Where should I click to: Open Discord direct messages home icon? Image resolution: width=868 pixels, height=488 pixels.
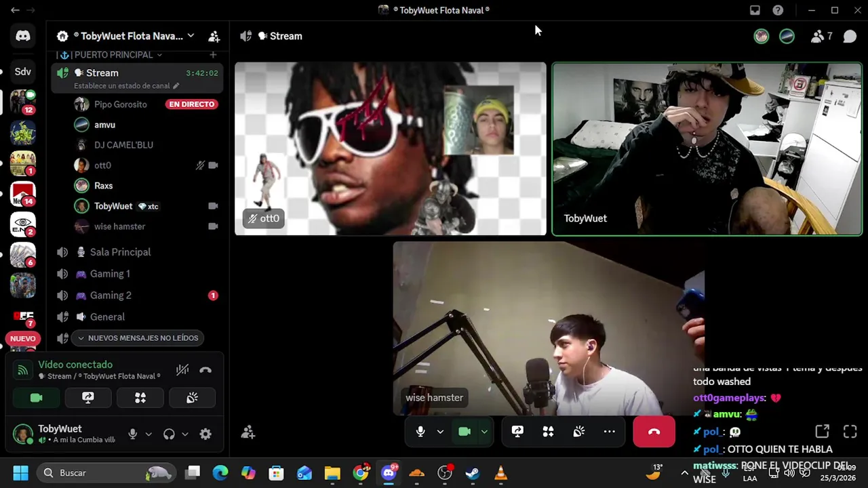pyautogui.click(x=23, y=36)
